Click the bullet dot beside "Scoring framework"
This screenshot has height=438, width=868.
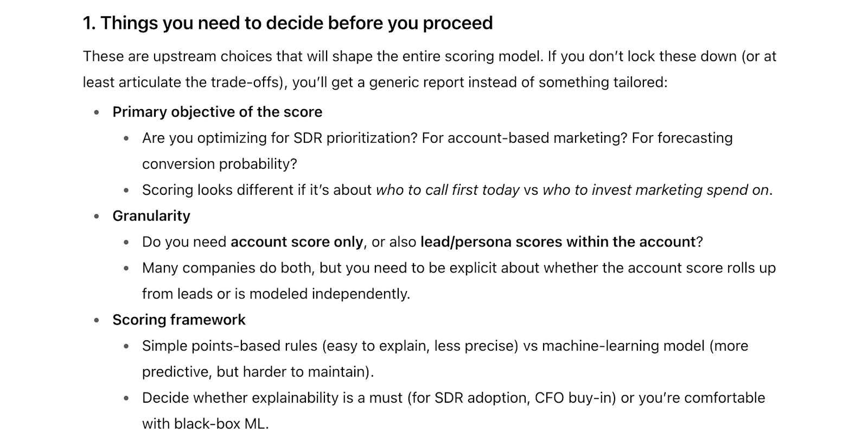click(97, 321)
